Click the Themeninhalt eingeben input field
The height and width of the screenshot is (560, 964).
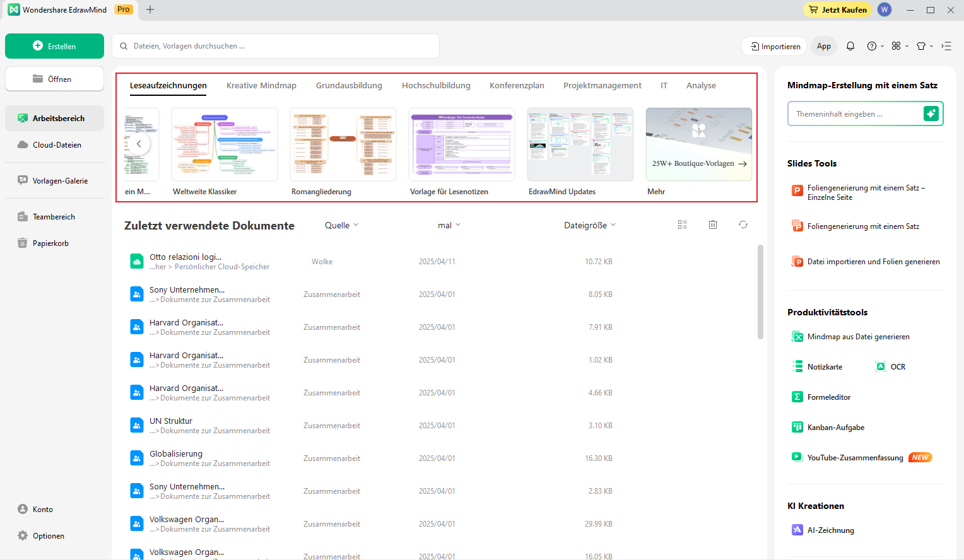tap(855, 114)
